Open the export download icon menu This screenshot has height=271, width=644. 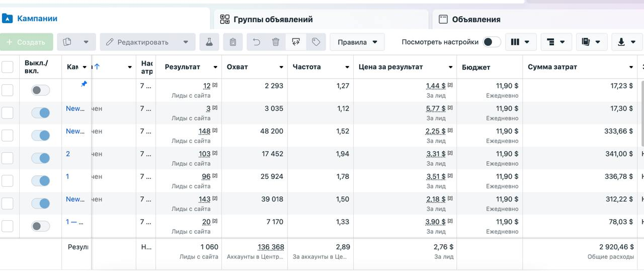(626, 42)
